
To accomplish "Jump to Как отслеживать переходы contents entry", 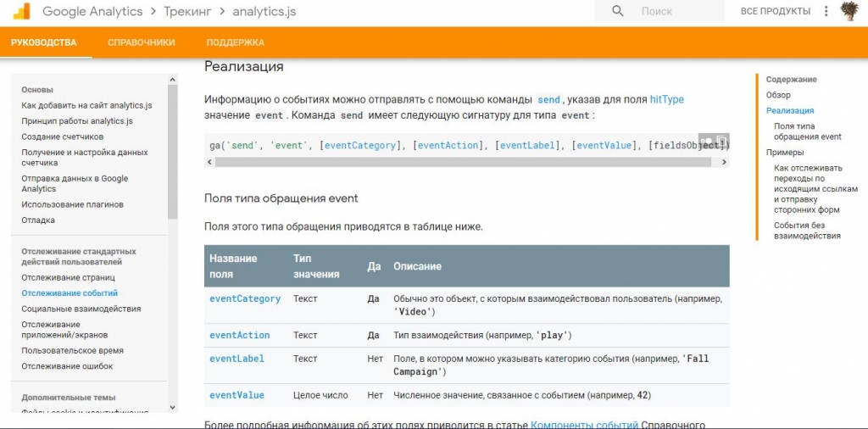I will 816,189.
